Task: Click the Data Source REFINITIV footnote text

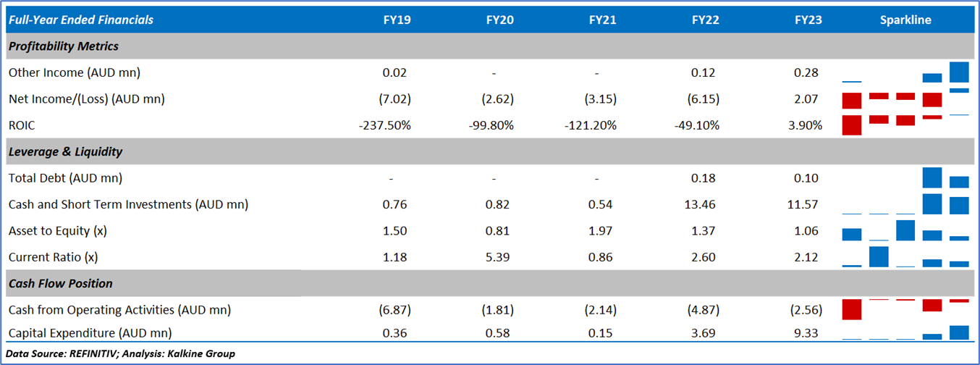Action: (120, 353)
